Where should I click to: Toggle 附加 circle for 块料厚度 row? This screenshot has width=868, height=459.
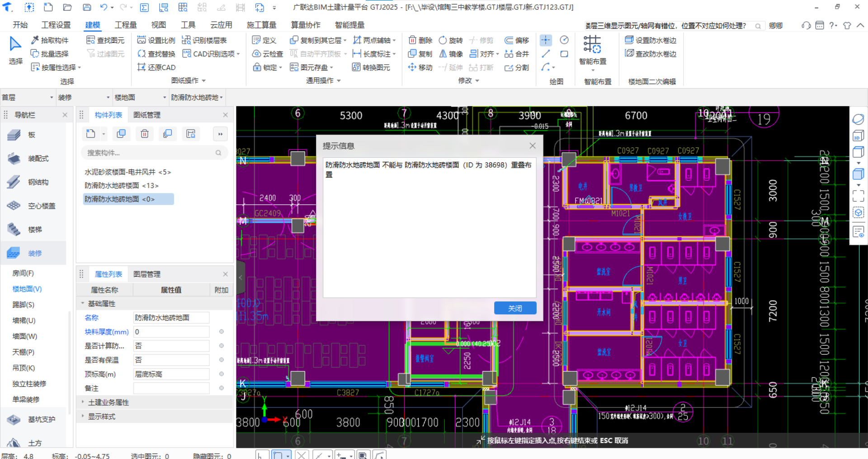point(222,332)
